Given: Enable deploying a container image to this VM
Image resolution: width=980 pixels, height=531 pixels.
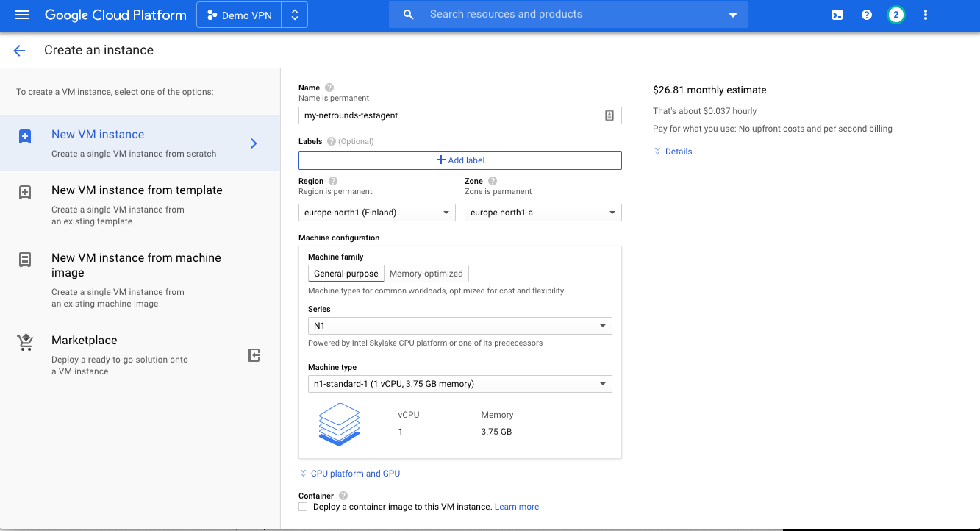Looking at the screenshot, I should tap(303, 506).
